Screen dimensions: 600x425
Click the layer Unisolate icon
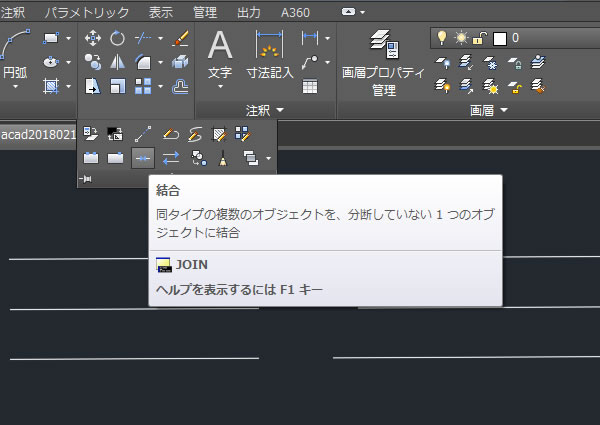coord(466,86)
